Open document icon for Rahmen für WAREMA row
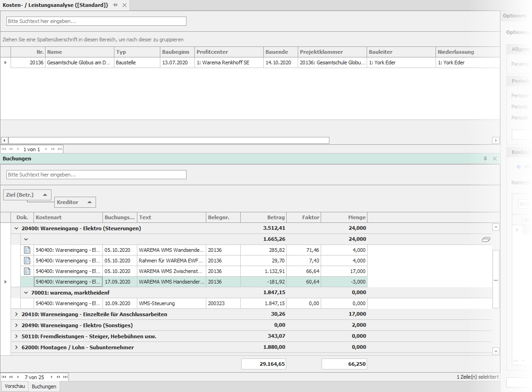 (x=27, y=261)
